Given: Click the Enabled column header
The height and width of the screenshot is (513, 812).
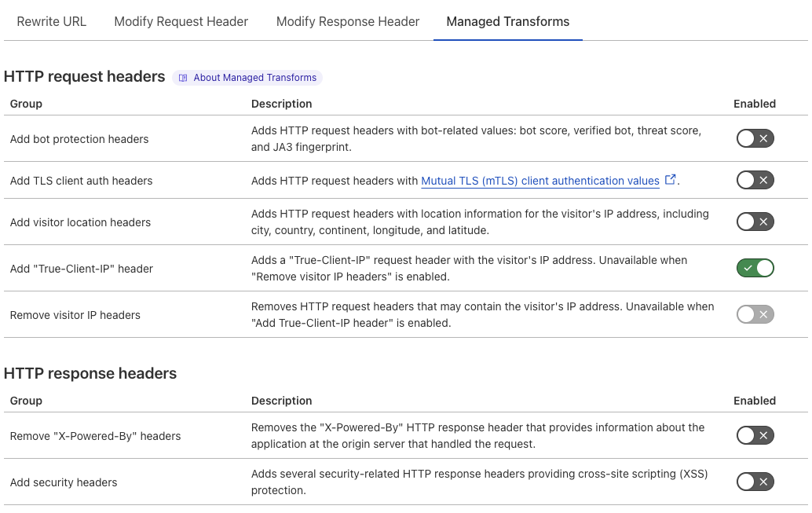Looking at the screenshot, I should (x=755, y=103).
